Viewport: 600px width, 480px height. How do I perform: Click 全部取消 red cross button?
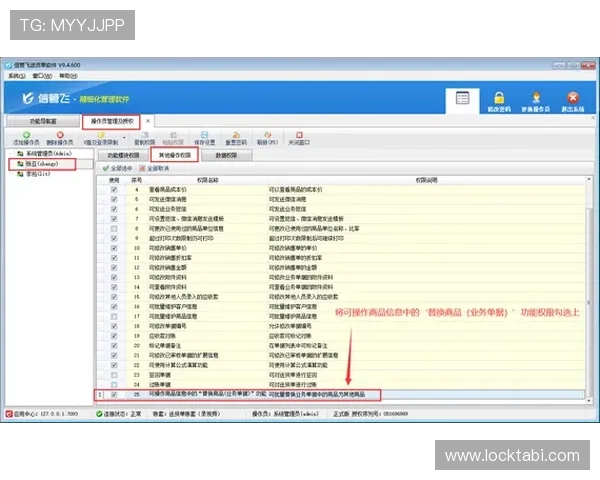[x=154, y=168]
